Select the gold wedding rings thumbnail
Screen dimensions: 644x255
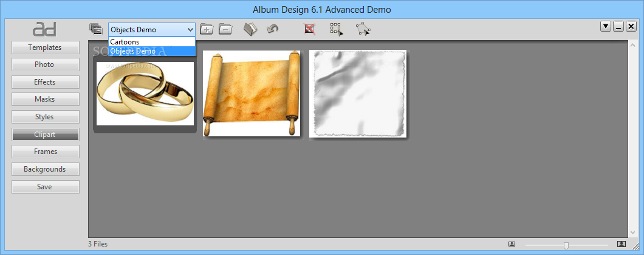tap(145, 94)
